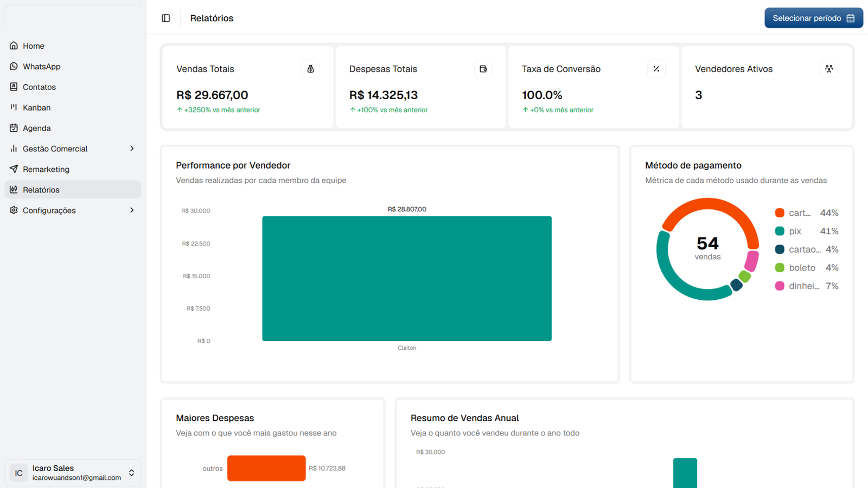Click the IC user avatar
The width and height of the screenshot is (868, 488).
pyautogui.click(x=18, y=473)
